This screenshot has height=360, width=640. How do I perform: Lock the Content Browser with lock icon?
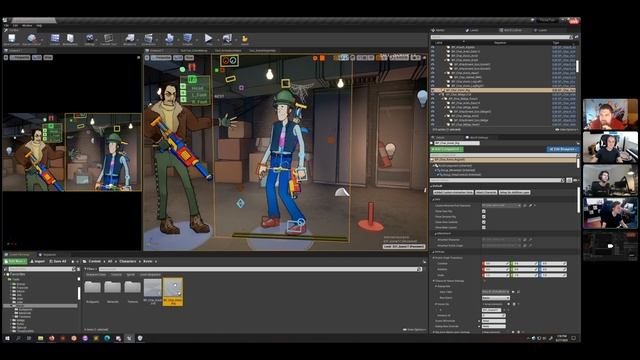(x=424, y=261)
